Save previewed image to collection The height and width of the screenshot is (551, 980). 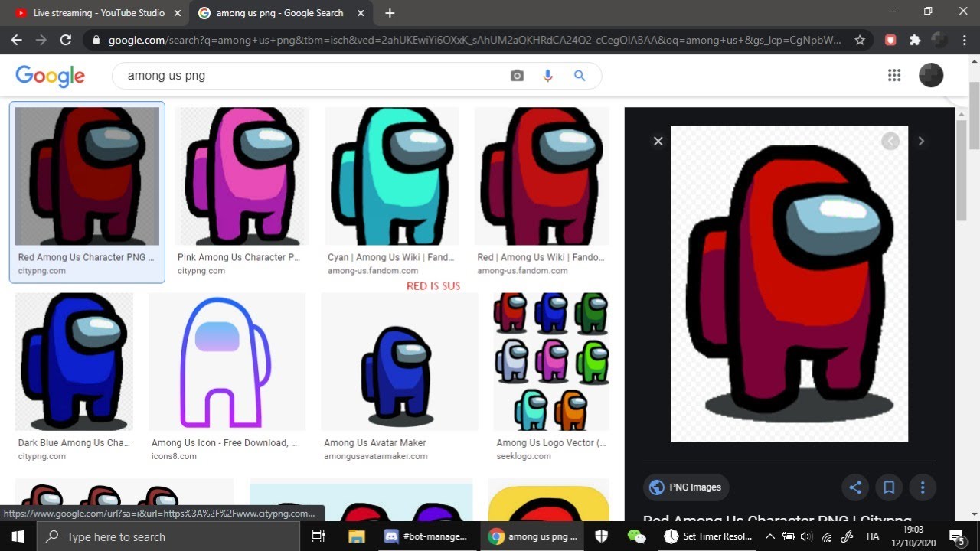889,487
